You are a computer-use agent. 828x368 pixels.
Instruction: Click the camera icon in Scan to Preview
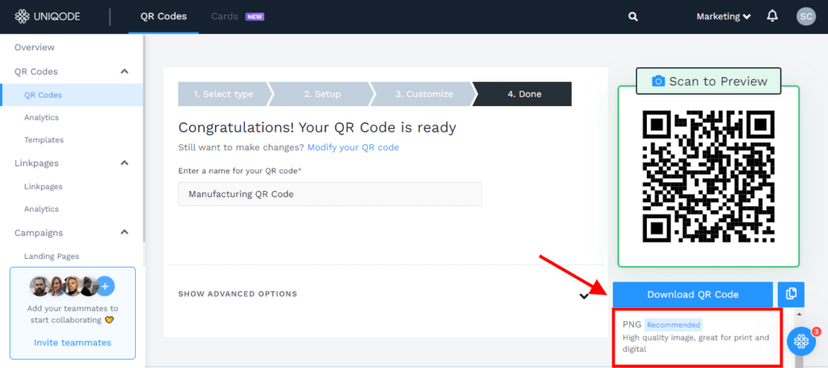(x=658, y=81)
